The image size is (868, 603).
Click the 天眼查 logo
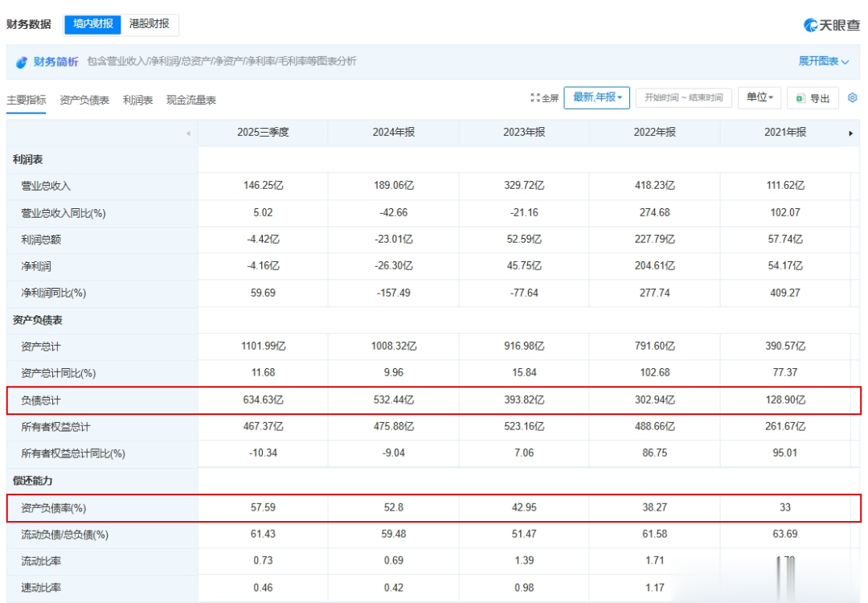pyautogui.click(x=831, y=25)
